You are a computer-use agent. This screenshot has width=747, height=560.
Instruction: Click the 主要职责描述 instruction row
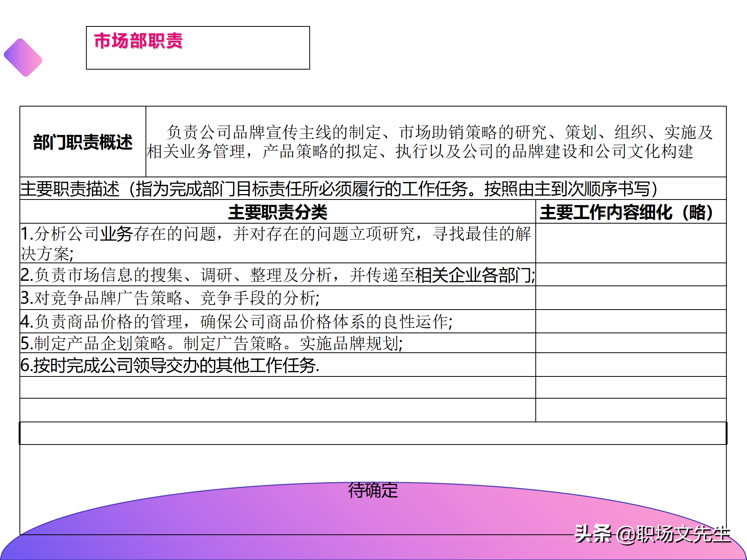373,189
